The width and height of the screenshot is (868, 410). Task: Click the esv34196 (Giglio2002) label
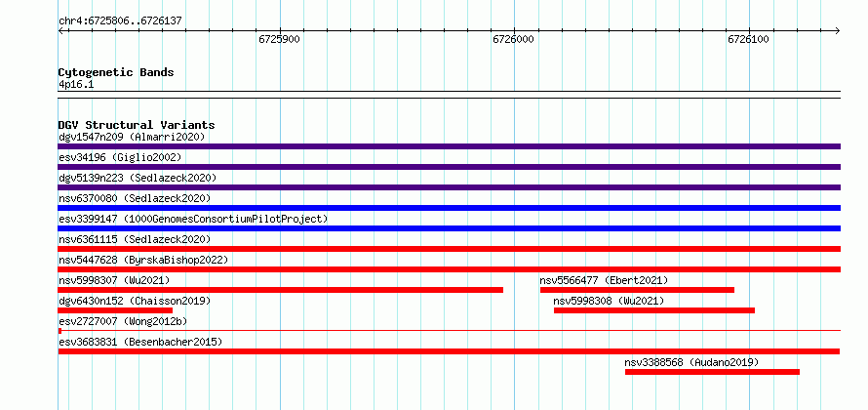(120, 157)
